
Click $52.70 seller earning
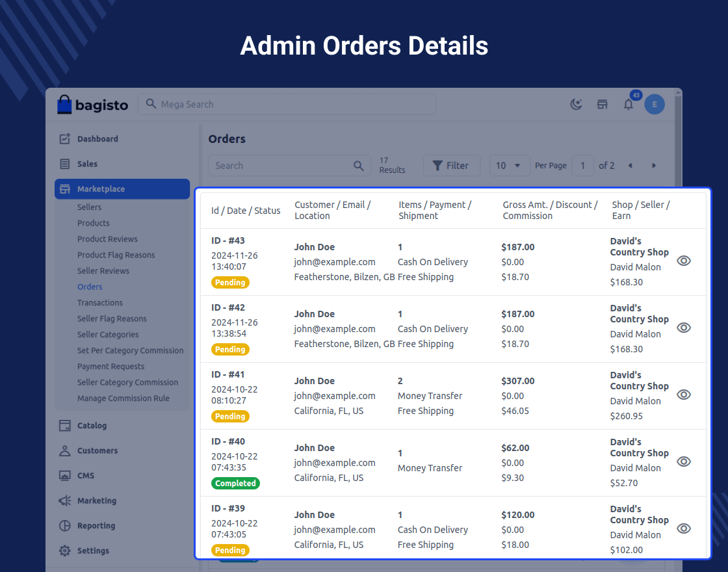(624, 483)
